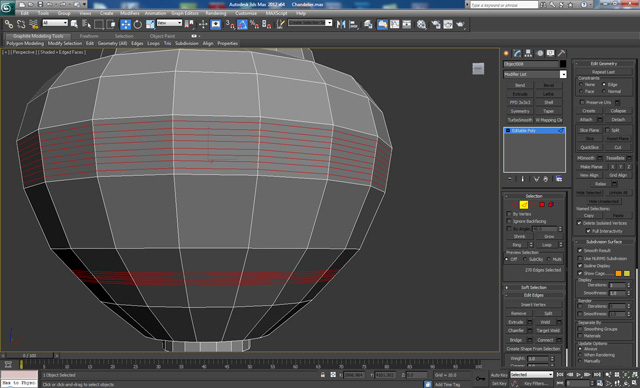Click the black object color swatch
The image size is (640, 388).
(563, 64)
